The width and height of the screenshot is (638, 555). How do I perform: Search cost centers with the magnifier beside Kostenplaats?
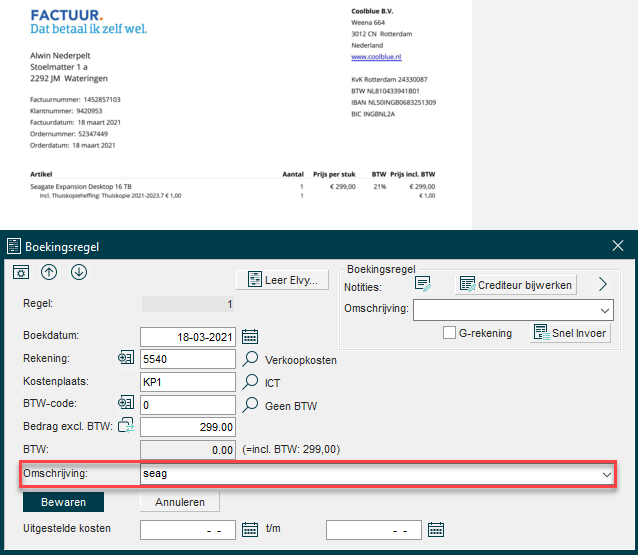tap(250, 382)
